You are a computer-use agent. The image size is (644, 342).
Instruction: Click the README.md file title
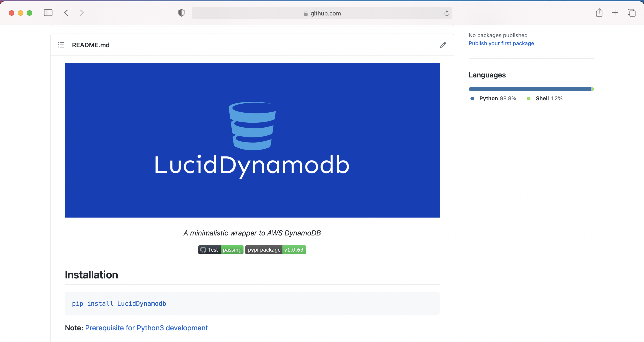point(91,45)
